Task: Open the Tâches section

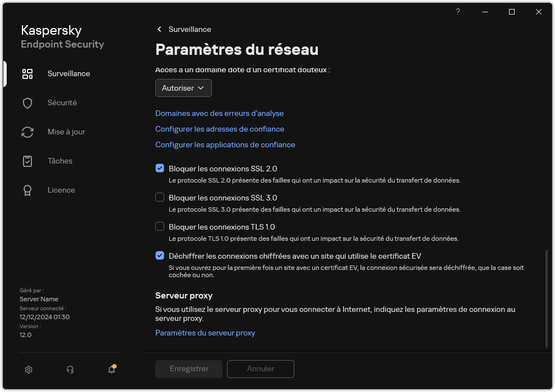Action: pos(60,161)
